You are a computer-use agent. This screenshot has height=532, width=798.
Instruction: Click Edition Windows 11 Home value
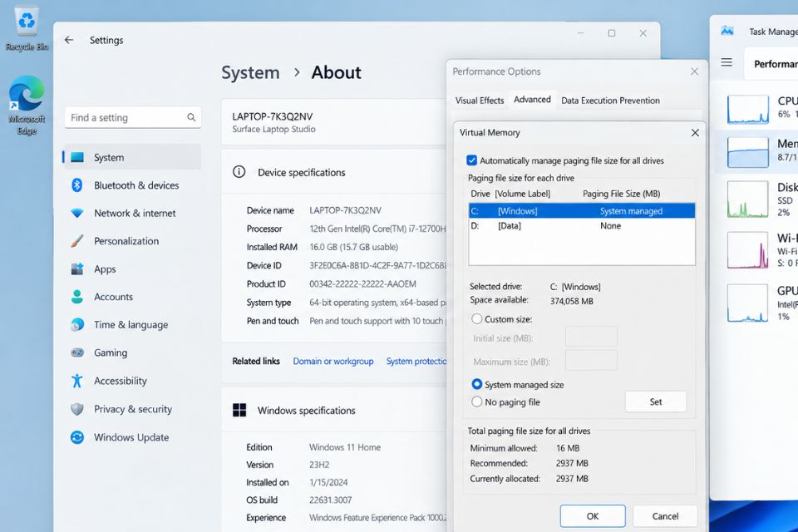point(344,447)
